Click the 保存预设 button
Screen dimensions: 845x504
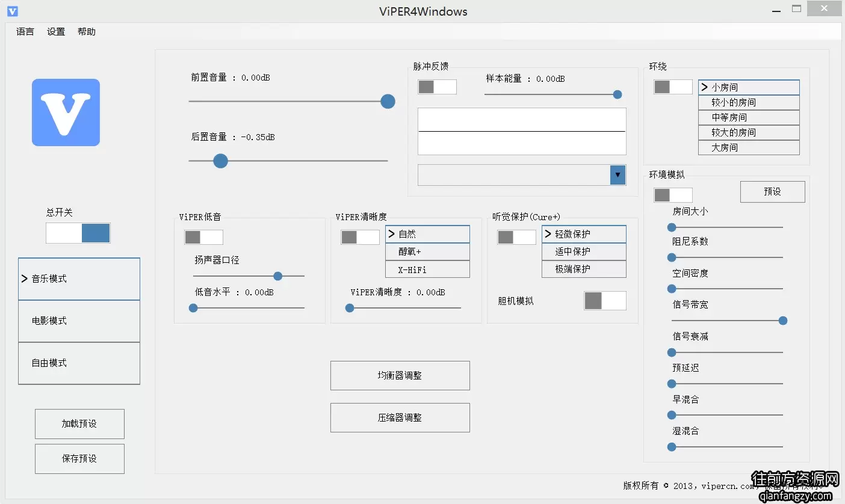(x=79, y=459)
